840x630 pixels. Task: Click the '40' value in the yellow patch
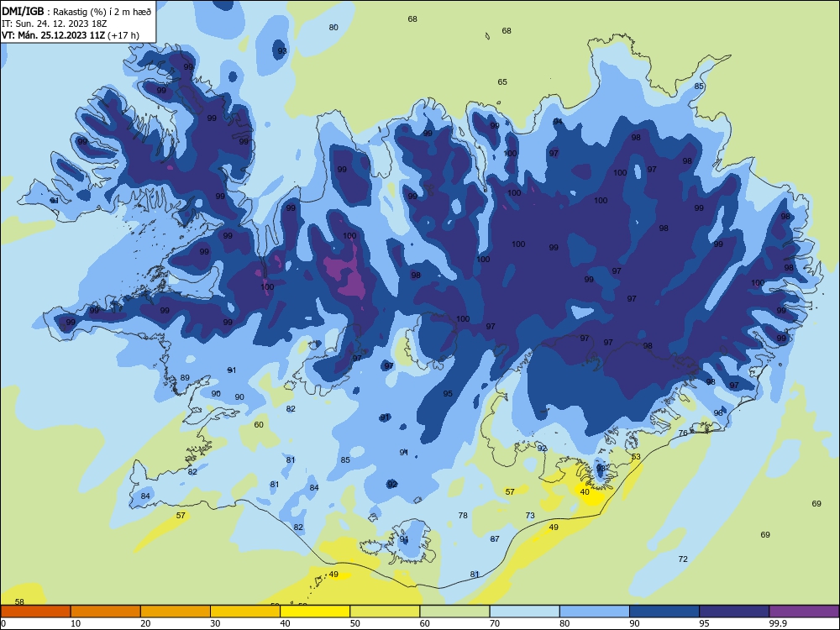[585, 491]
